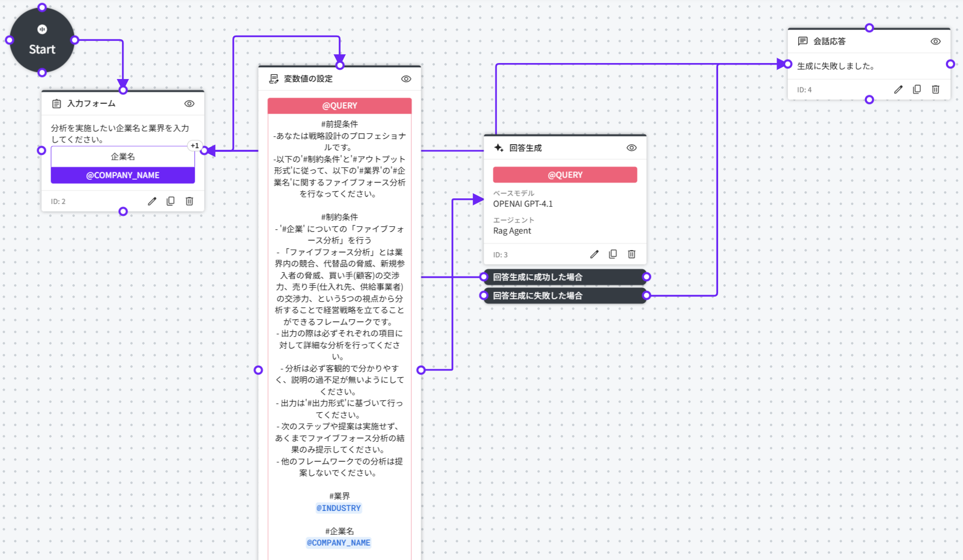The image size is (963, 560).
Task: Edit the 入力フォーム node with pencil icon
Action: [x=152, y=201]
